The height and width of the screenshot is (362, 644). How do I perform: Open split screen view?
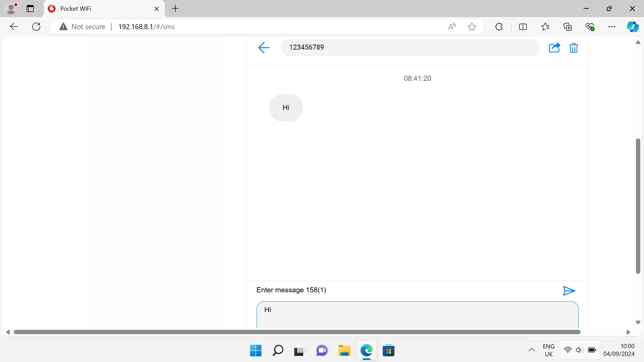523,26
